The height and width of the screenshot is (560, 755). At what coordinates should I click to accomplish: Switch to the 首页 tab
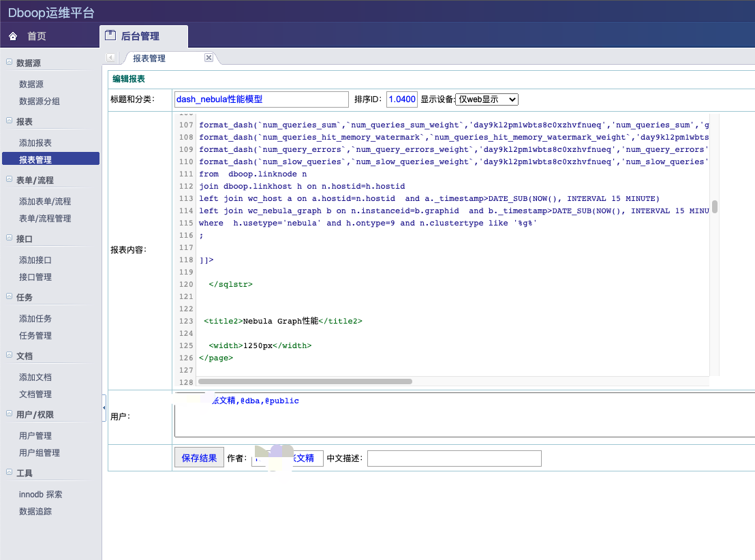pos(37,36)
